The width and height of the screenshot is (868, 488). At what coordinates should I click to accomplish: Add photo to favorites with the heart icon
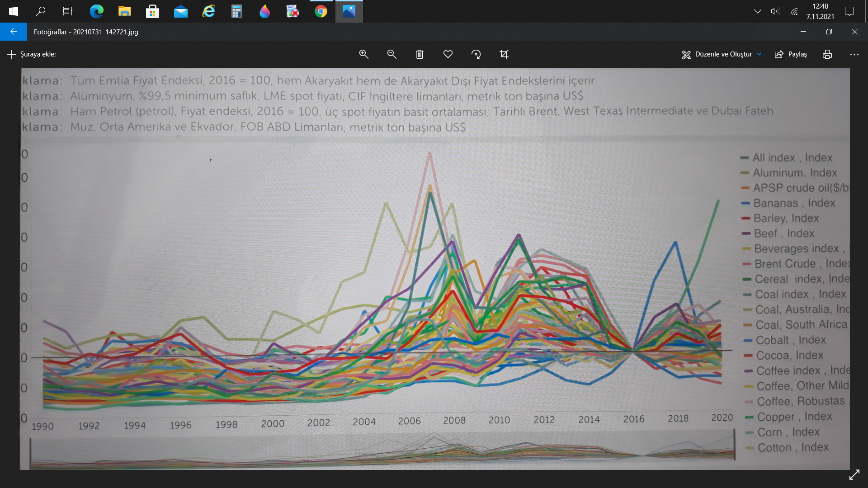[x=448, y=54]
